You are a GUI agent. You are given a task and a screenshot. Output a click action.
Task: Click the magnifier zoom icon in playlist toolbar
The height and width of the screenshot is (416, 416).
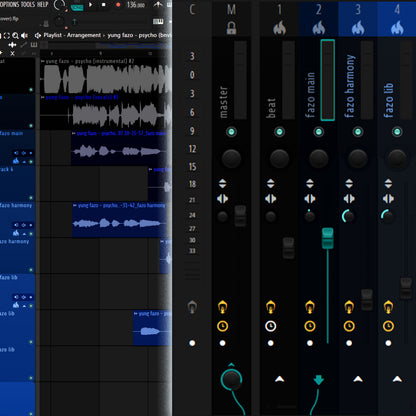tap(15, 35)
